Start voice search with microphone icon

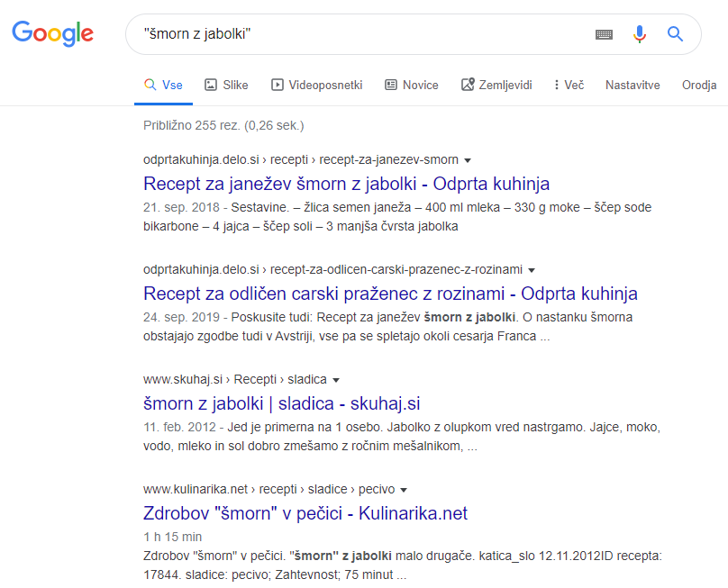[640, 34]
